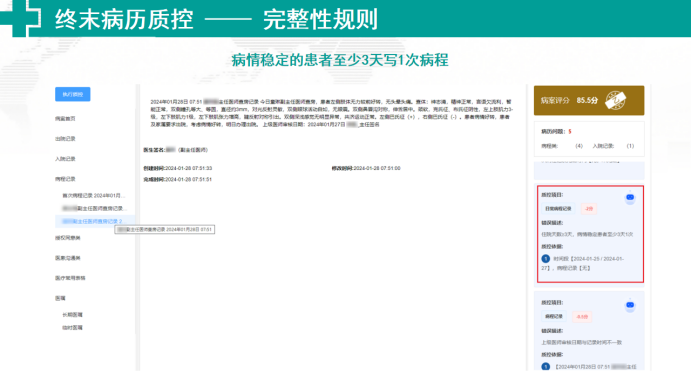This screenshot has width=692, height=389.
Task: Click the 病案评分 85.5分 banner
Action: pyautogui.click(x=589, y=101)
